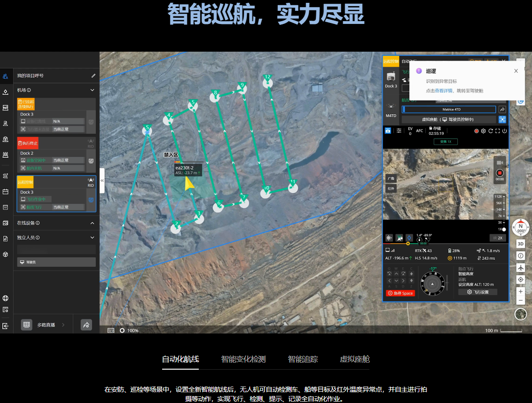Edit project callsign with pencil icon
The width and height of the screenshot is (532, 403).
click(93, 76)
